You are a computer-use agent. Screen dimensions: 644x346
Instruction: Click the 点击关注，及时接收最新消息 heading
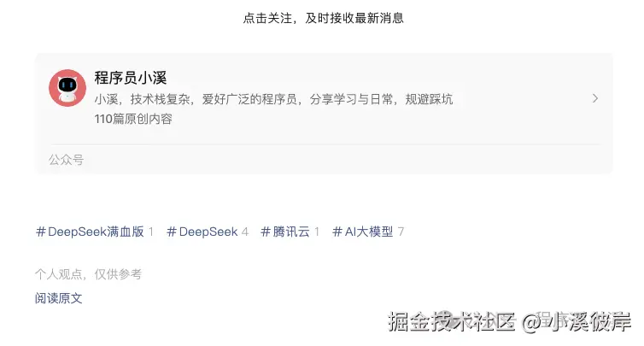pos(323,18)
